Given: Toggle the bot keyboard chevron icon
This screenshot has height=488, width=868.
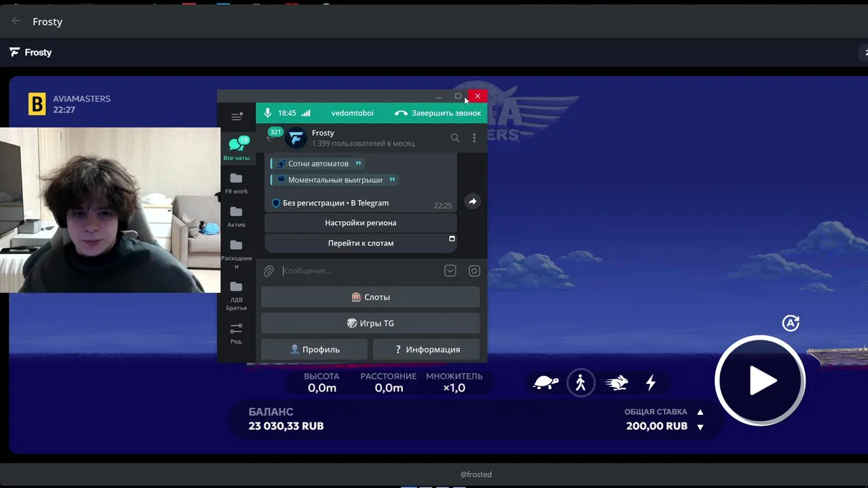Looking at the screenshot, I should point(450,271).
